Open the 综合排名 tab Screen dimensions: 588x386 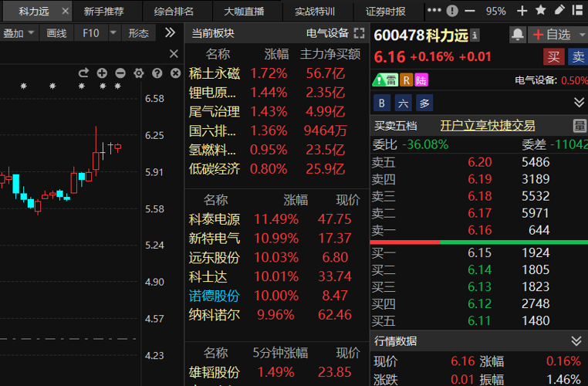tap(174, 12)
